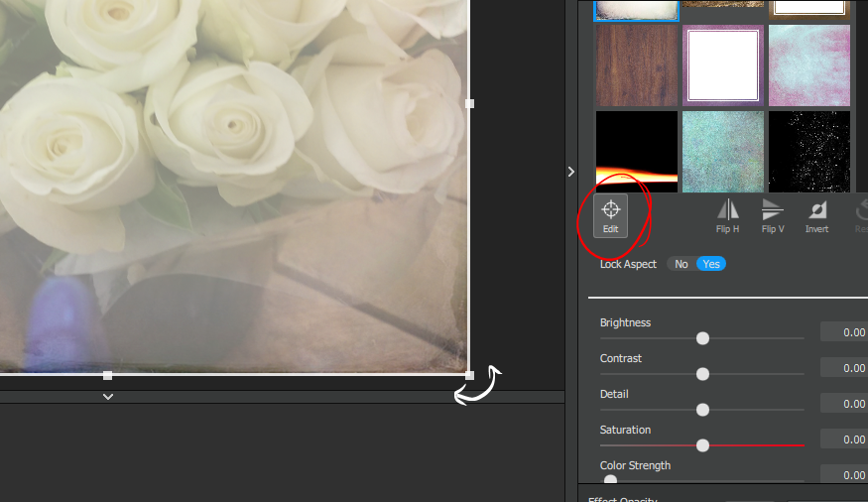Flip the texture horizontally with Flip H

pos(728,214)
